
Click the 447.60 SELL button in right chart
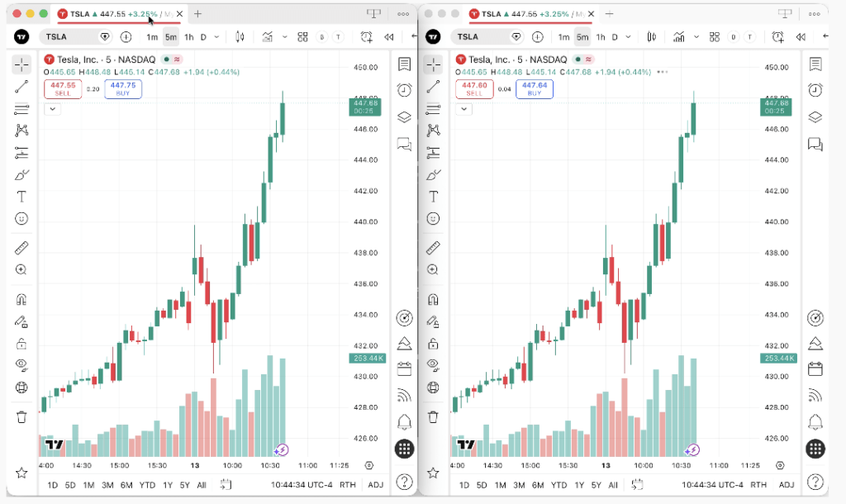(x=474, y=89)
